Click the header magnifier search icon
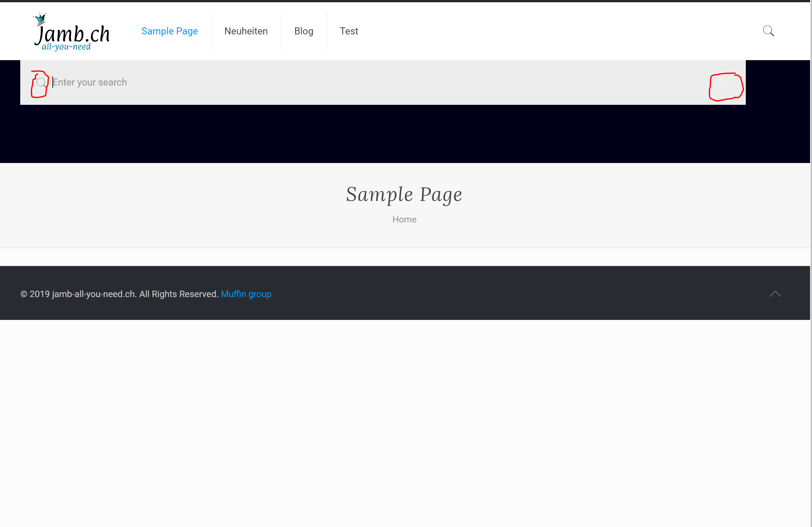The image size is (812, 527). tap(768, 31)
